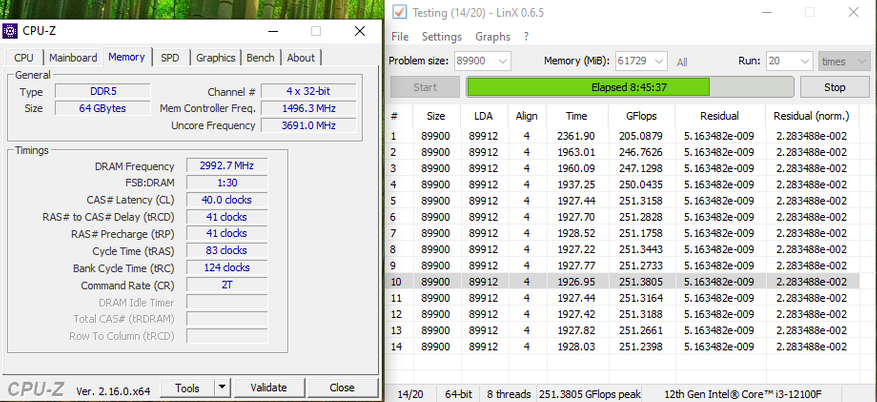Click the LDA column header
Screen dimensions: 877x402
tap(484, 116)
